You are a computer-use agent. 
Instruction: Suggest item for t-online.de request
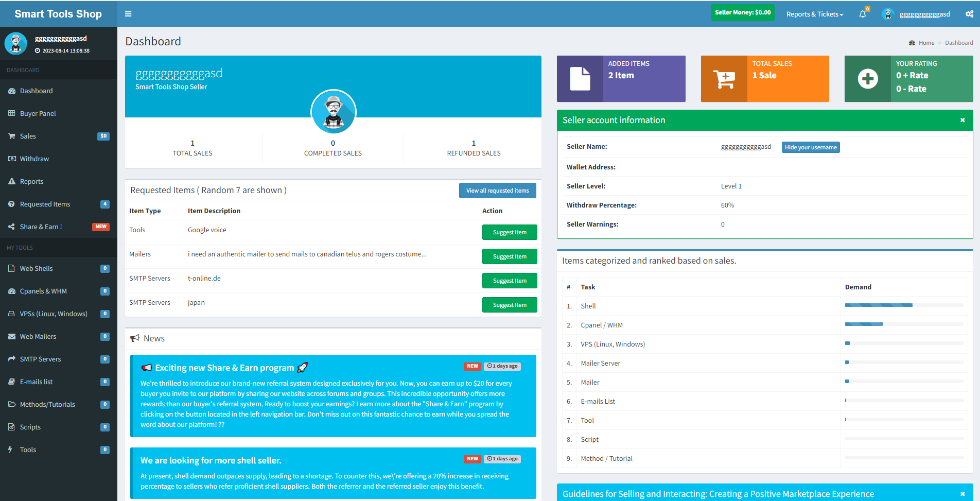(x=510, y=281)
